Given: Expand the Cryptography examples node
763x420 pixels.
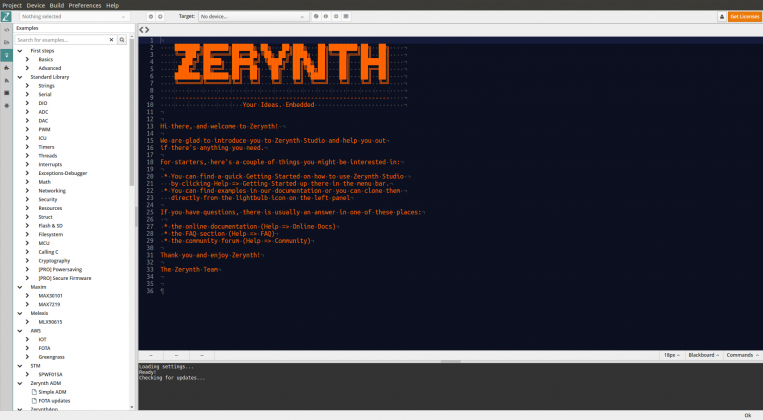Looking at the screenshot, I should [x=28, y=261].
